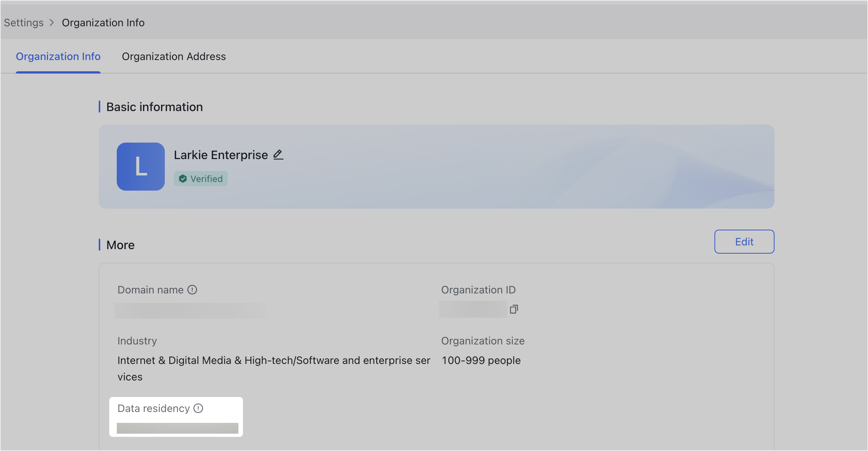
Task: Click the Edit button in More section
Action: point(744,242)
